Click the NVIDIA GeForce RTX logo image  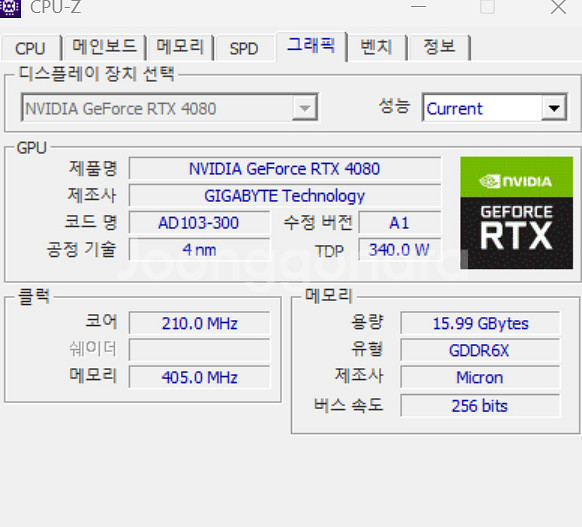tap(516, 213)
